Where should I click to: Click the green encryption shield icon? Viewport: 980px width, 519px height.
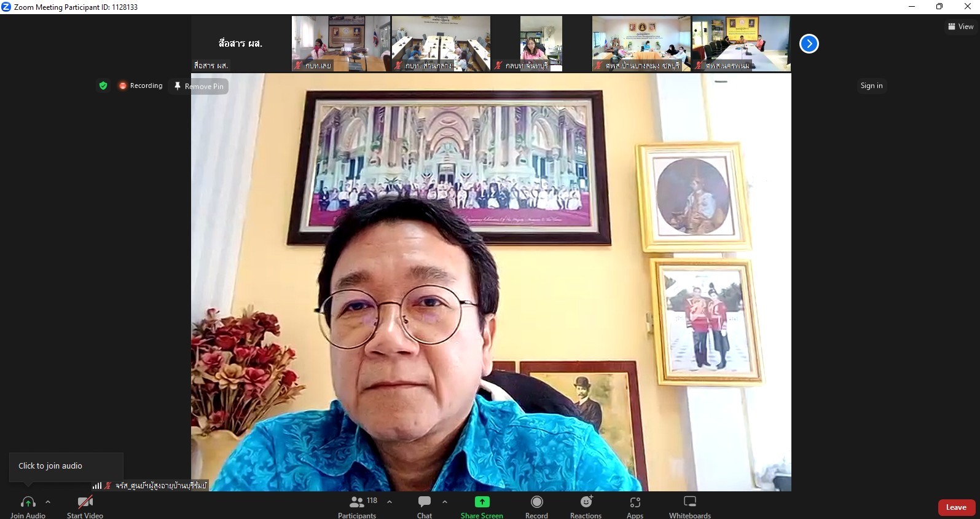pyautogui.click(x=103, y=86)
